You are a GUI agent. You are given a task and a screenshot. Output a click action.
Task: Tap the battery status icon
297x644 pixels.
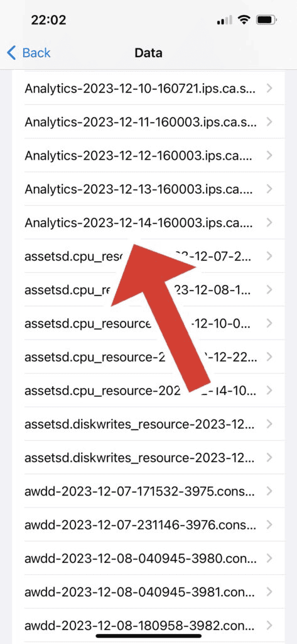(x=266, y=19)
